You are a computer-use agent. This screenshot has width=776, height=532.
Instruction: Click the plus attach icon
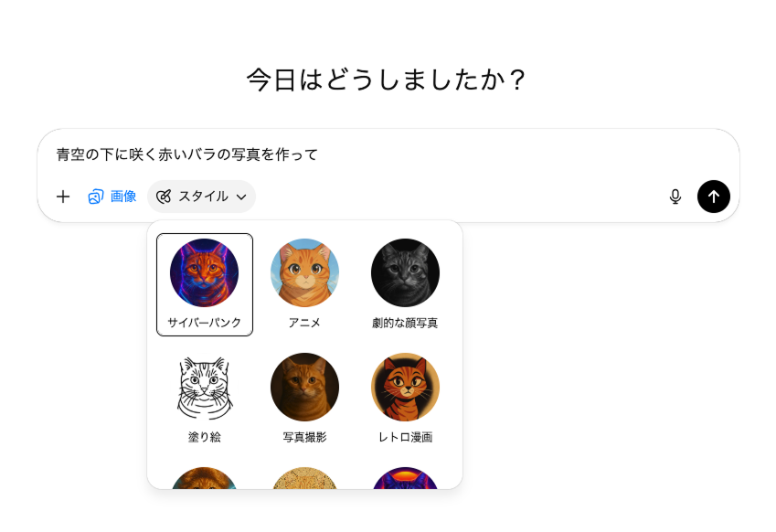click(x=63, y=197)
